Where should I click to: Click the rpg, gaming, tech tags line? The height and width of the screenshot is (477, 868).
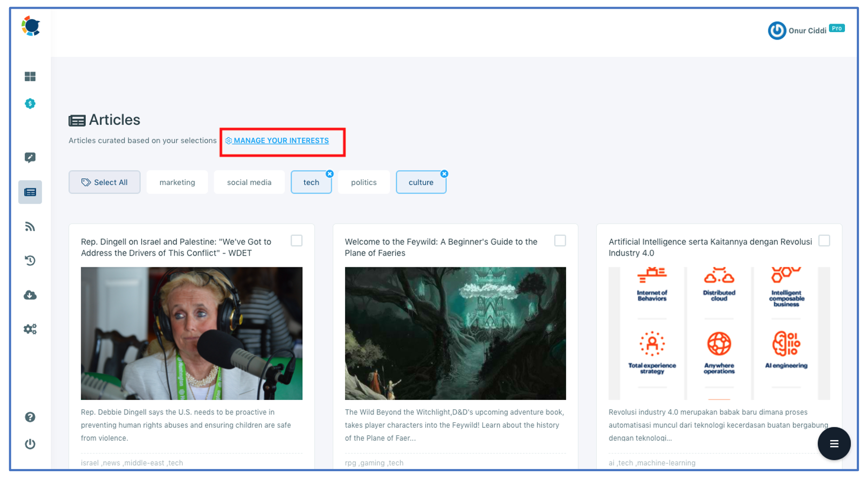(x=374, y=463)
